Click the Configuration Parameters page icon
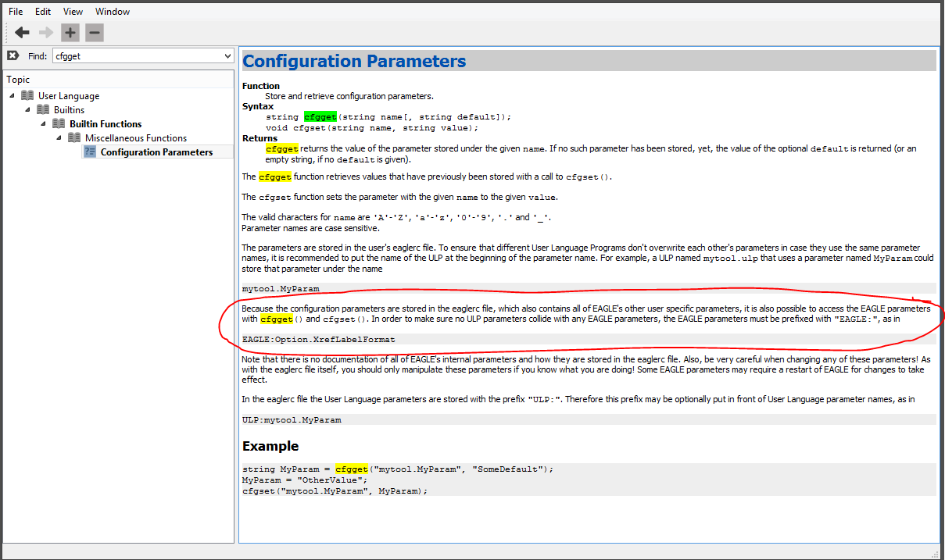This screenshot has width=945, height=560. click(x=90, y=152)
